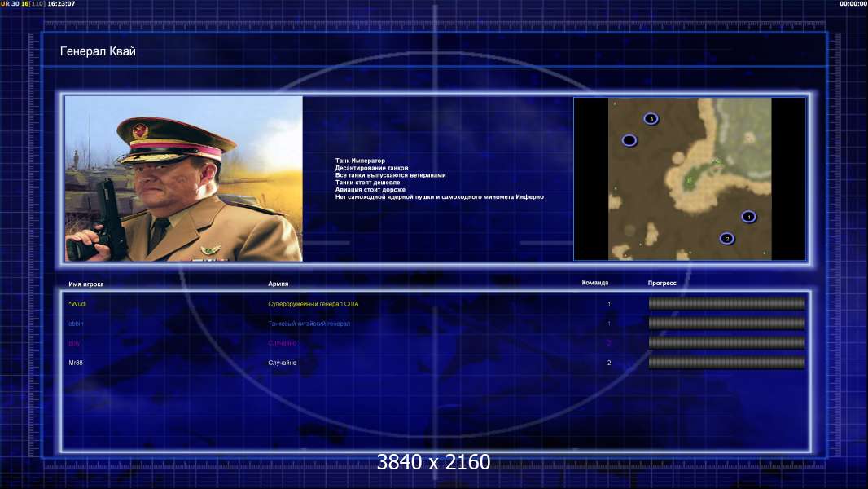Click the magenta 'Случайно' army entry
This screenshot has width=868, height=489.
283,343
